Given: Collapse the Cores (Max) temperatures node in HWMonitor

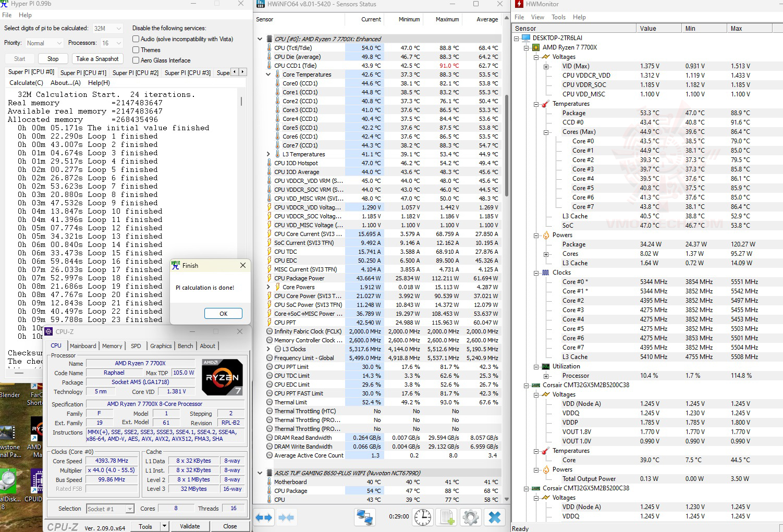Looking at the screenshot, I should [x=546, y=132].
